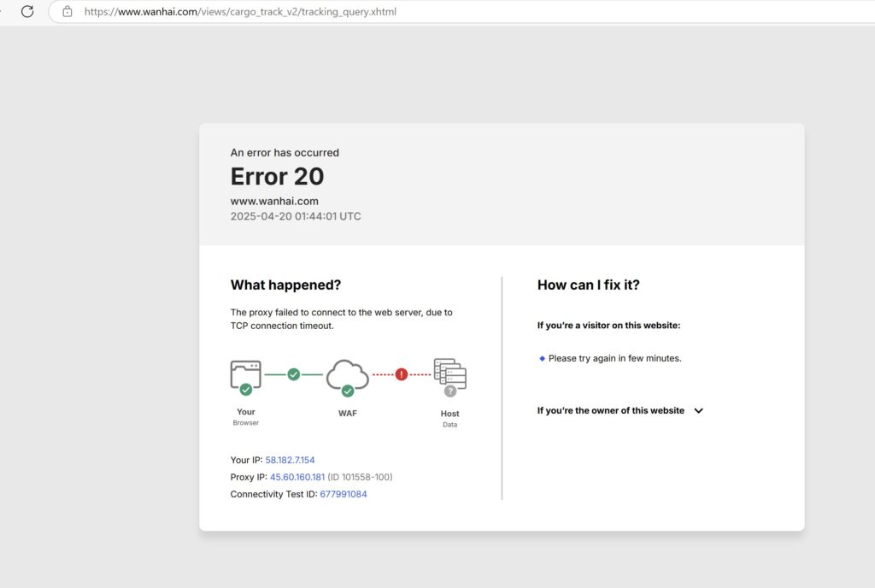The image size is (875, 588).
Task: Click the timestamp '2025-04-20 01:44:01 UTC'
Action: coord(295,216)
